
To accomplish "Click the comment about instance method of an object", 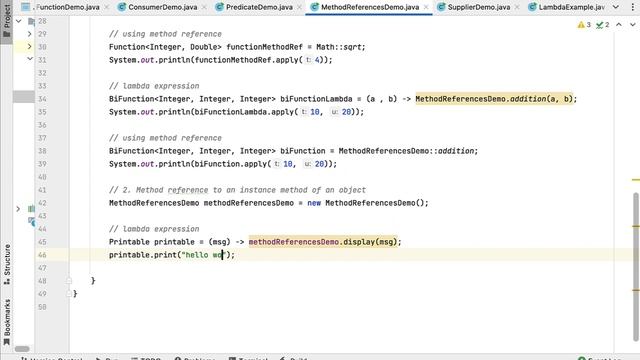I will [237, 190].
